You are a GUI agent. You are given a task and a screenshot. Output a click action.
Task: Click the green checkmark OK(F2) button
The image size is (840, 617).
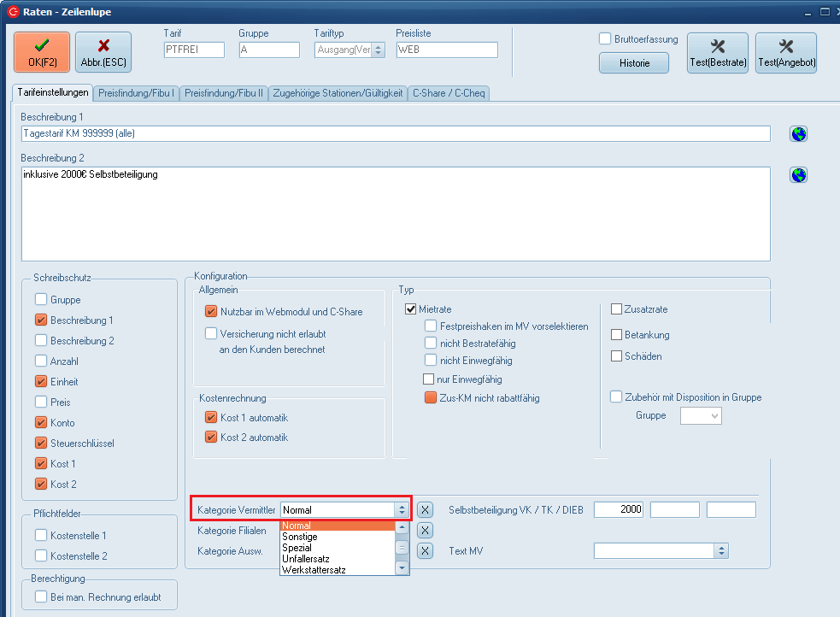[x=42, y=52]
